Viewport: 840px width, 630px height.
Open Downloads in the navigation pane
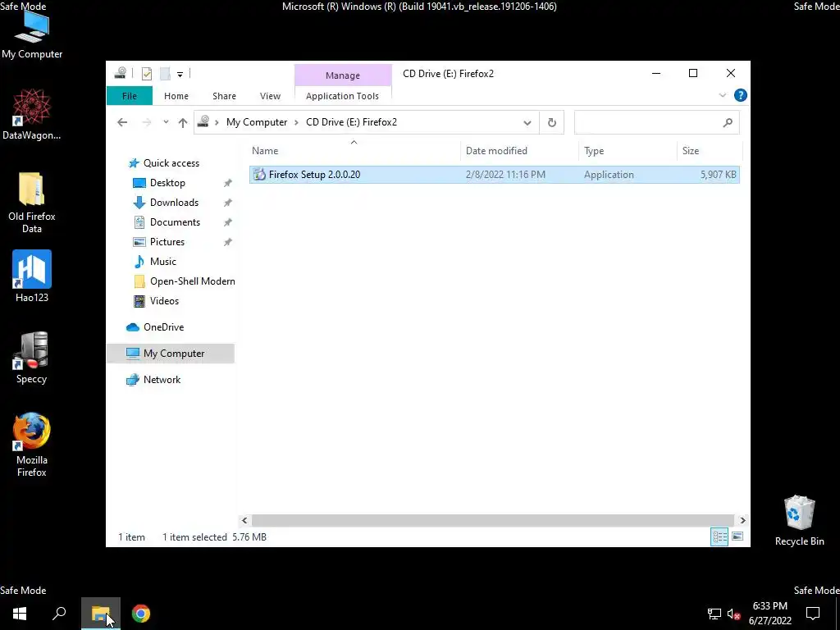click(x=174, y=203)
